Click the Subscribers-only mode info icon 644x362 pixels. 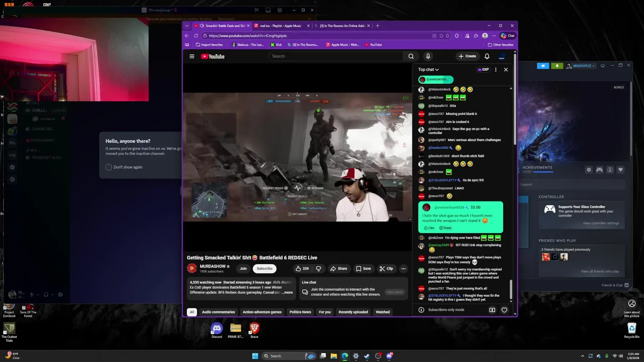click(x=422, y=310)
